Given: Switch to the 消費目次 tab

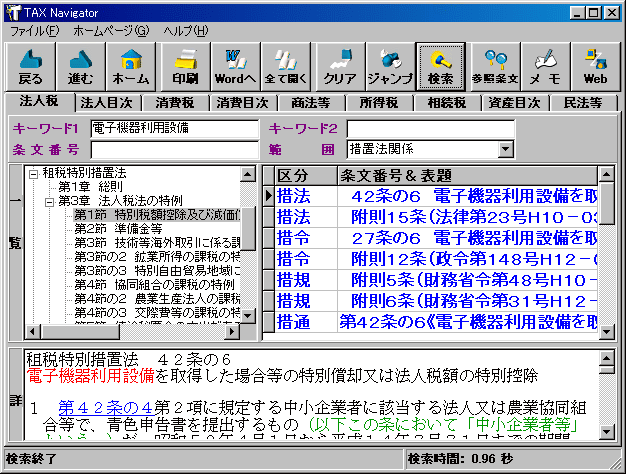Looking at the screenshot, I should coord(243,103).
